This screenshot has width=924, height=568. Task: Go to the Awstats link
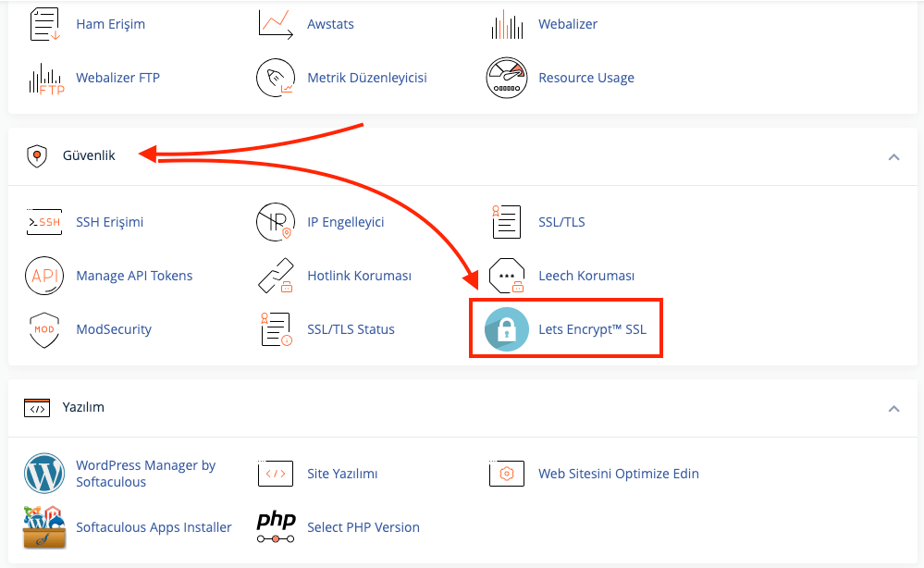pos(330,24)
